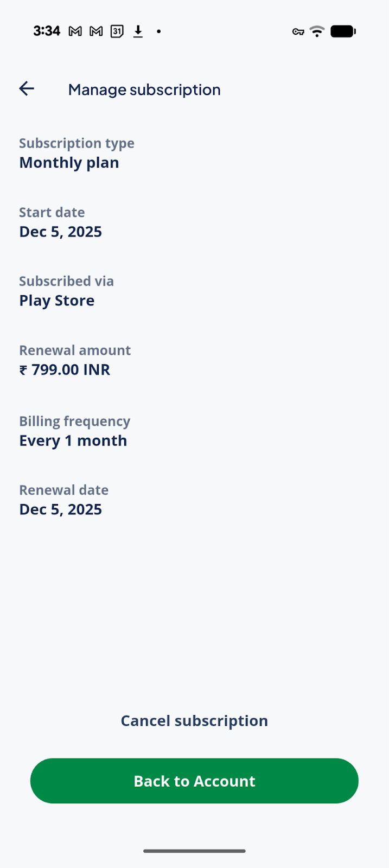
Task: Tap the Manage subscription page title
Action: 144,90
